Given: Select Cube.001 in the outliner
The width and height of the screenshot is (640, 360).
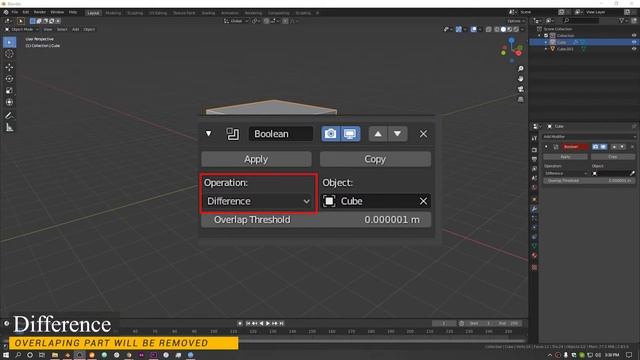Looking at the screenshot, I should pos(565,49).
